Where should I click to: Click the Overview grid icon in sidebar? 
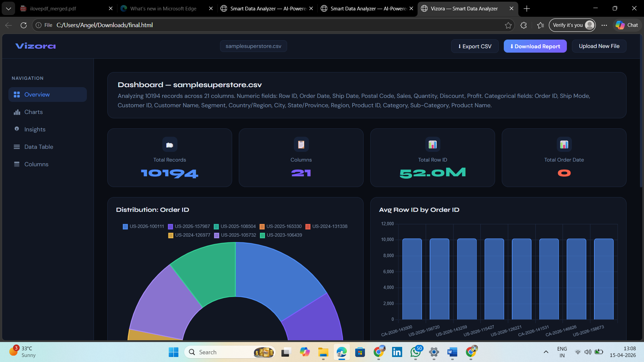(x=17, y=95)
